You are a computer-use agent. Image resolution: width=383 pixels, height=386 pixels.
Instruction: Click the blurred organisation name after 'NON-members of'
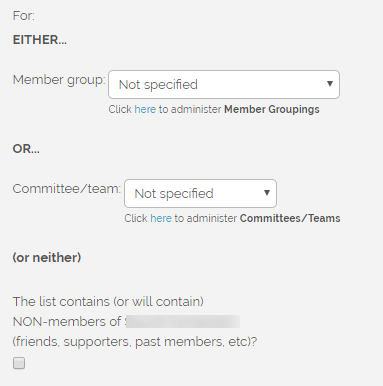pos(182,322)
